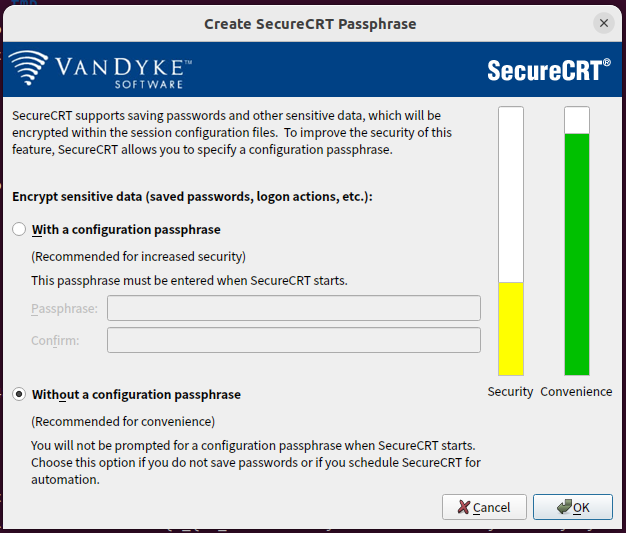626x533 pixels.
Task: Close the Create SecureCRT Passphrase dialog
Action: coord(604,23)
